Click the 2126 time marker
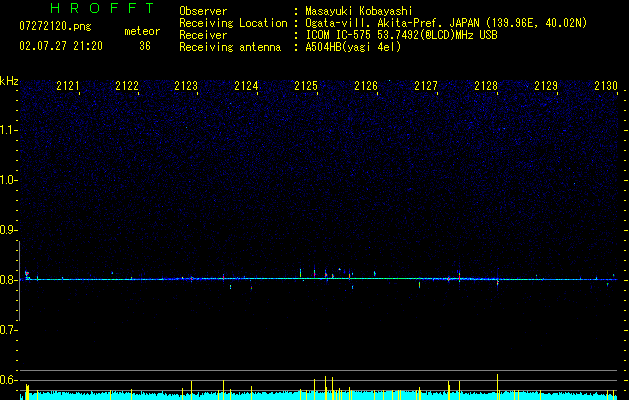Viewport: 629px width, 400px height. [366, 86]
